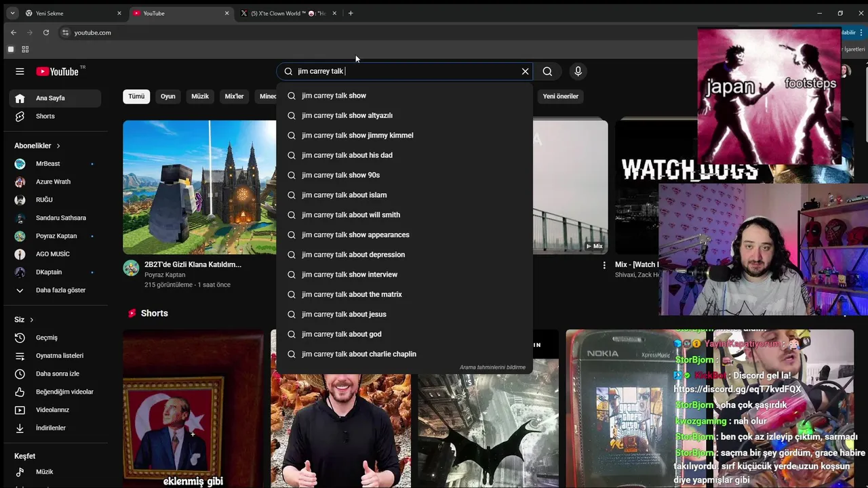Submit search with the magnifier button
868x488 pixels.
coord(547,71)
